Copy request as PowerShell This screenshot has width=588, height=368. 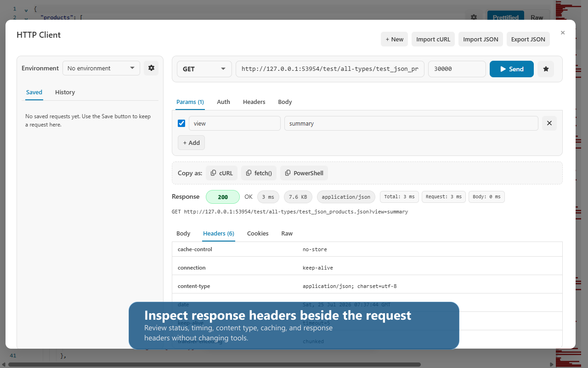(x=304, y=173)
